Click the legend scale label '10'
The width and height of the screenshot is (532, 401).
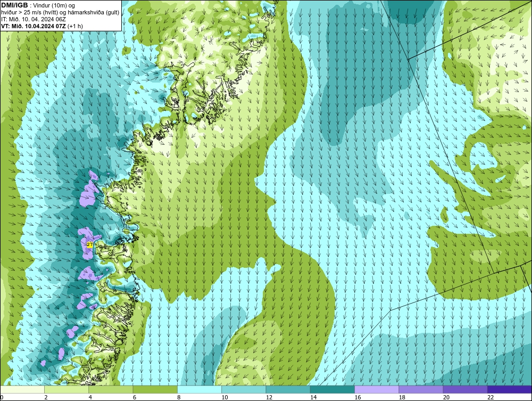point(225,398)
